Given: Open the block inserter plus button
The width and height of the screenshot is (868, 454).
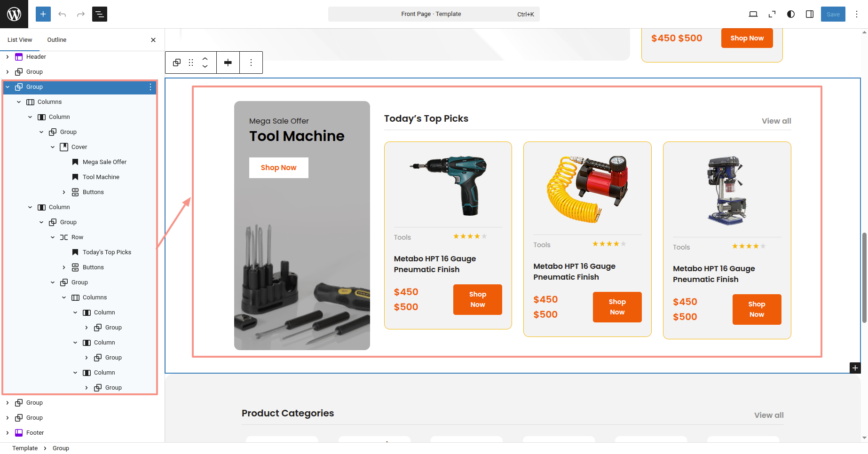Looking at the screenshot, I should click(x=43, y=14).
